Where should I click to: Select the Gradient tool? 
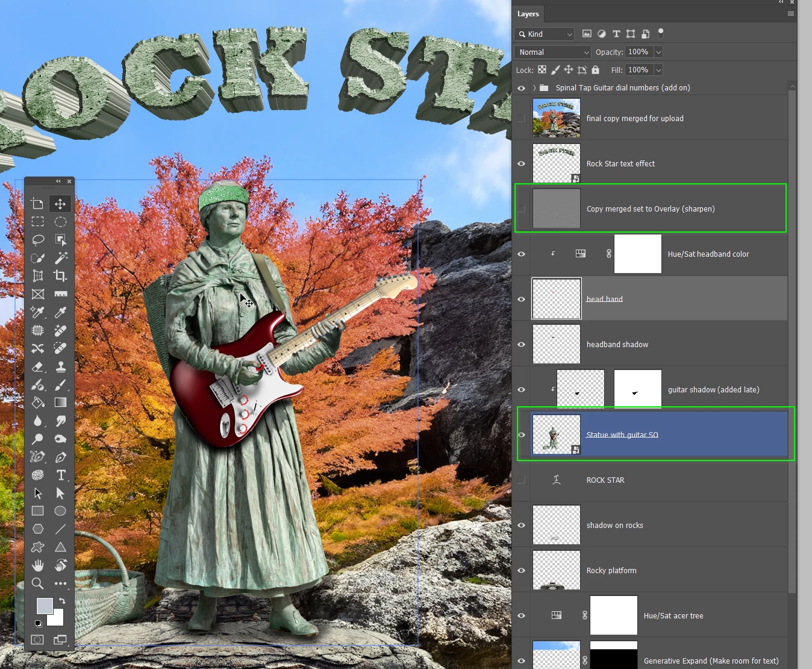pyautogui.click(x=60, y=403)
